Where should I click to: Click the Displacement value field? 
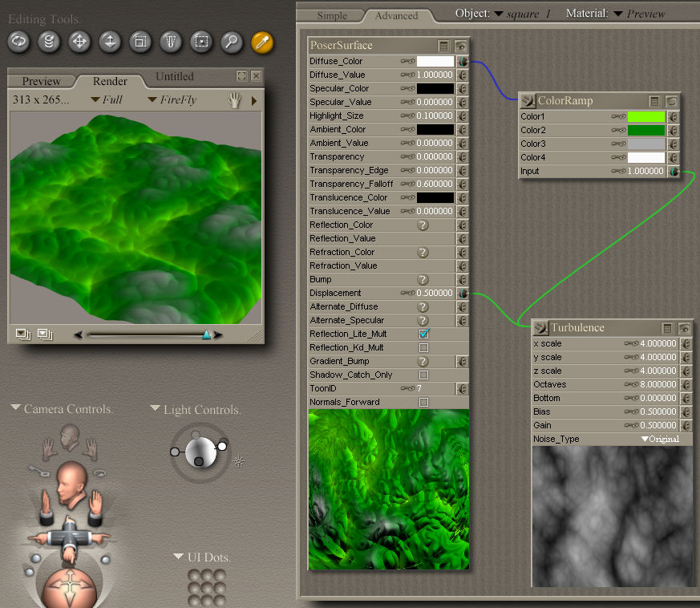[434, 293]
